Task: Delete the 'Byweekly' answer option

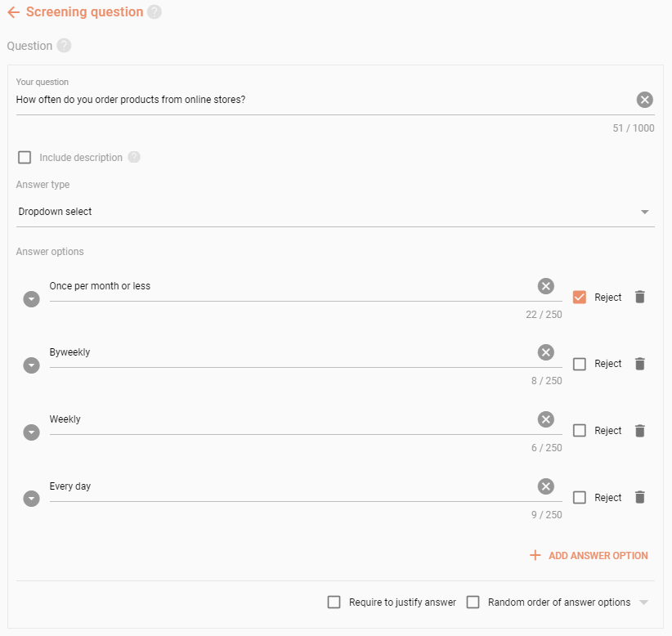Action: pos(639,364)
